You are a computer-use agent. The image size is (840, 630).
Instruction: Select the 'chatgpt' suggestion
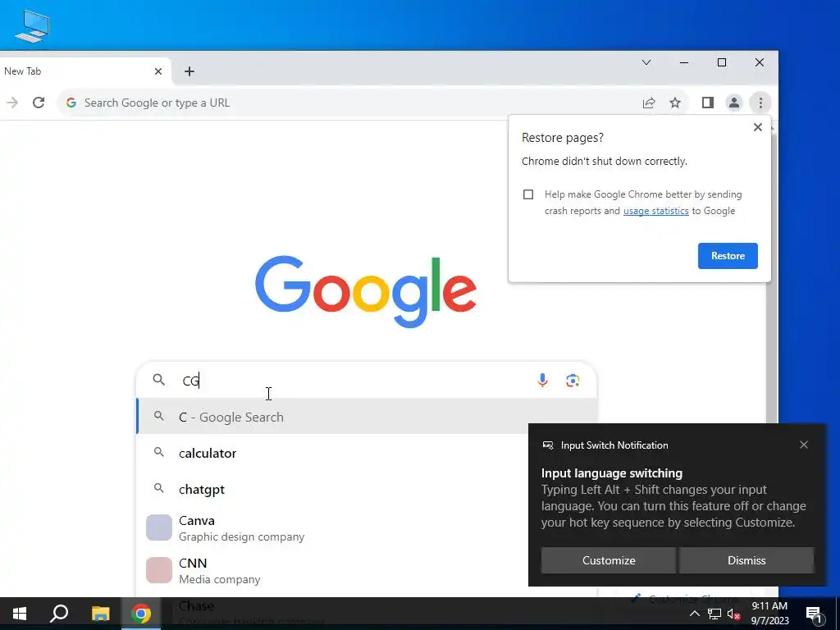[x=332, y=489]
